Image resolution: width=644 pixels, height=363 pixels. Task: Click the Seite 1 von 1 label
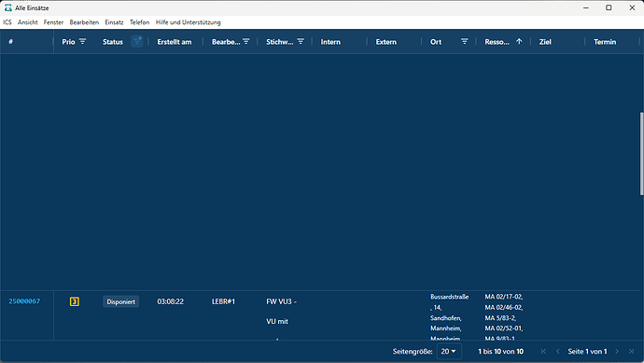[x=587, y=352]
